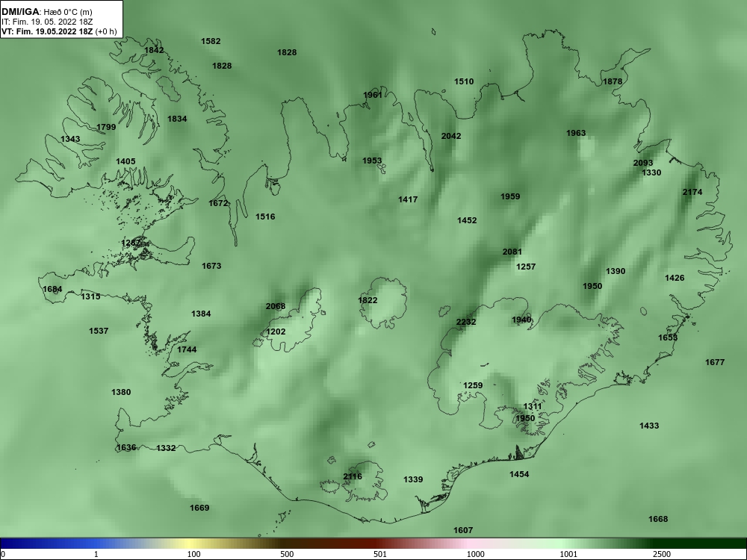Click the value 1202 on the glacier
The width and height of the screenshot is (747, 560).
tap(276, 332)
